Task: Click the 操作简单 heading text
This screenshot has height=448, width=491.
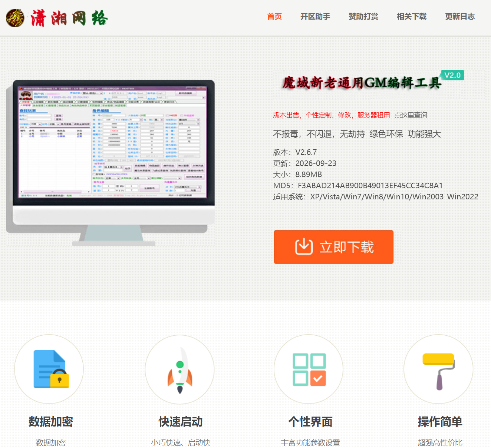Action: point(440,422)
